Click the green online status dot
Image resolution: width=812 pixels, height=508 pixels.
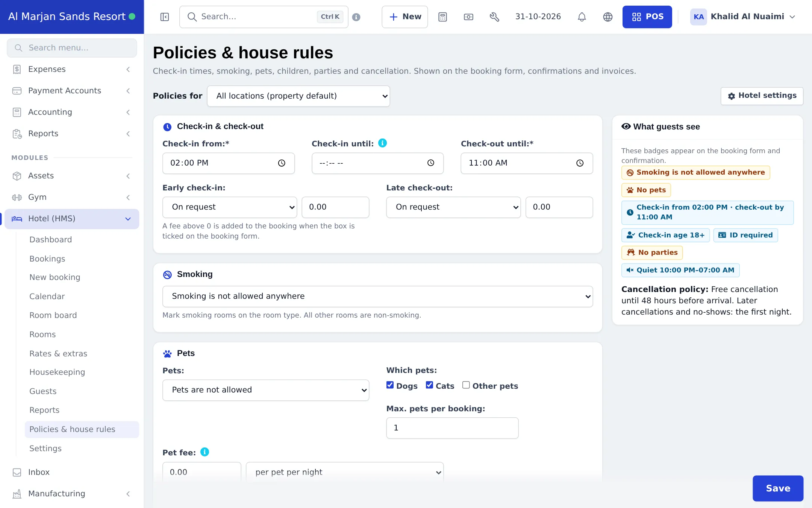pos(132,17)
